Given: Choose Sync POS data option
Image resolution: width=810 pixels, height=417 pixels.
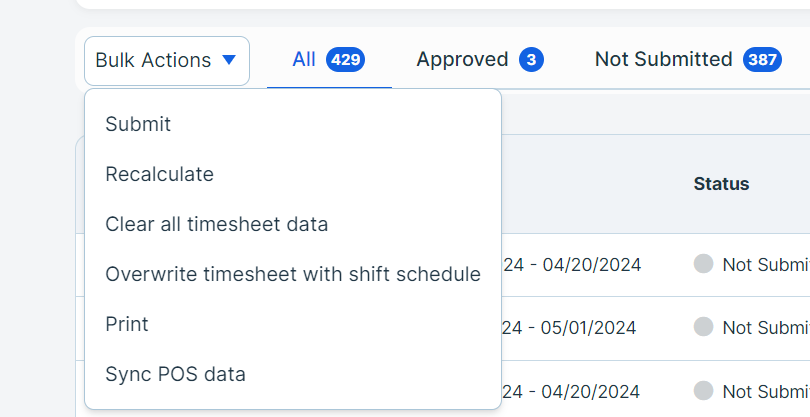Looking at the screenshot, I should tap(175, 374).
